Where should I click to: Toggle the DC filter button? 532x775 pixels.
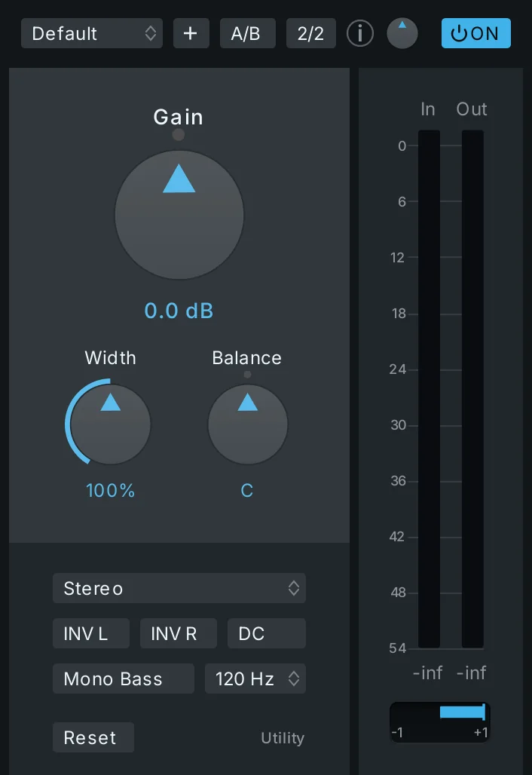pos(267,633)
